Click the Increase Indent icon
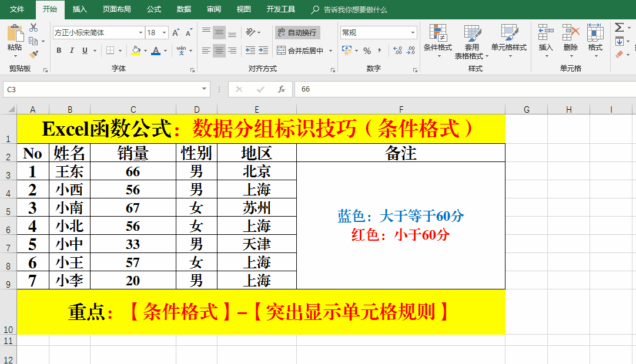Screen dimensions: 636x364 point(263,51)
